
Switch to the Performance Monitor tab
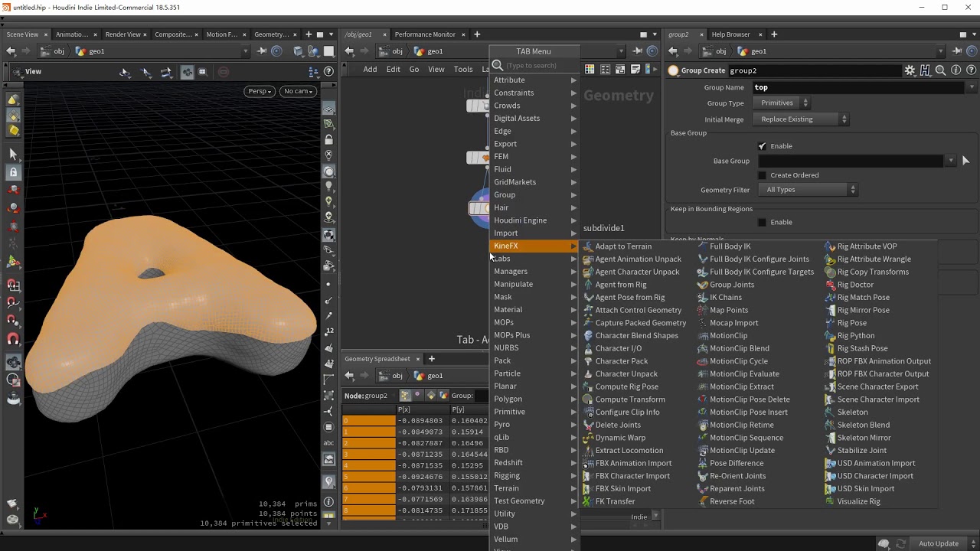[425, 34]
